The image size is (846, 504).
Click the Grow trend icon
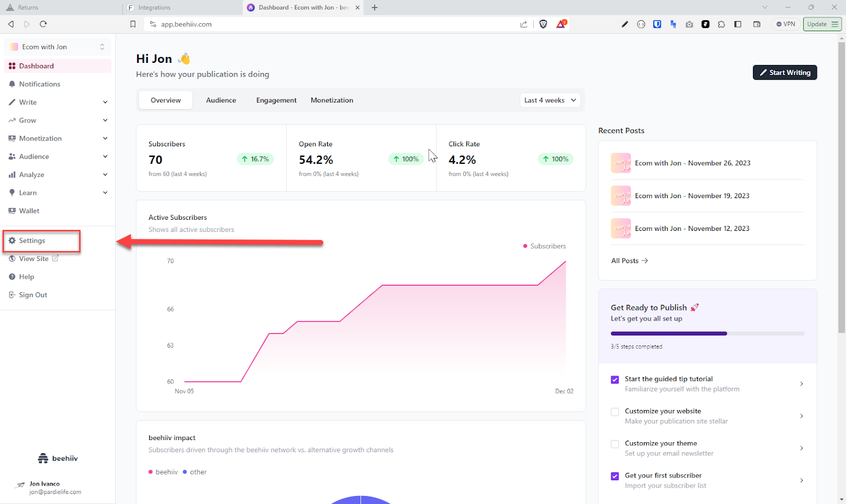click(x=12, y=120)
